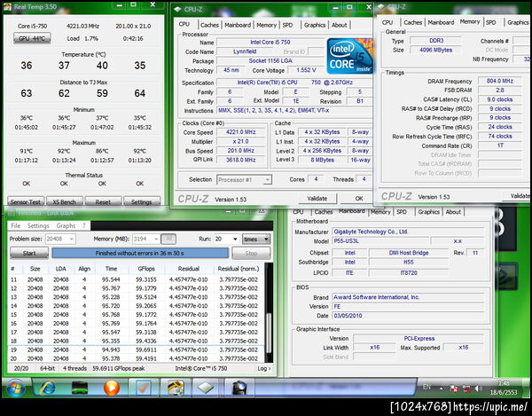
Task: Click the All memory button in LinX
Action: 168,239
